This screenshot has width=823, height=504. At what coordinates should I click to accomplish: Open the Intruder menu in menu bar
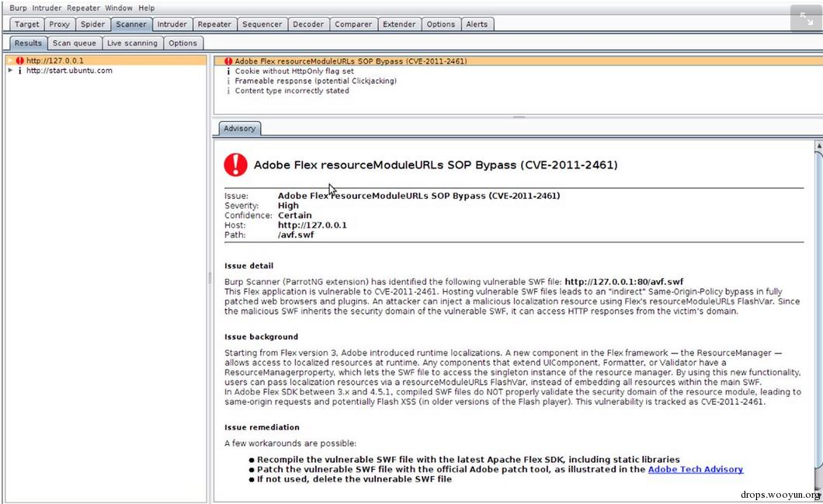(x=47, y=8)
